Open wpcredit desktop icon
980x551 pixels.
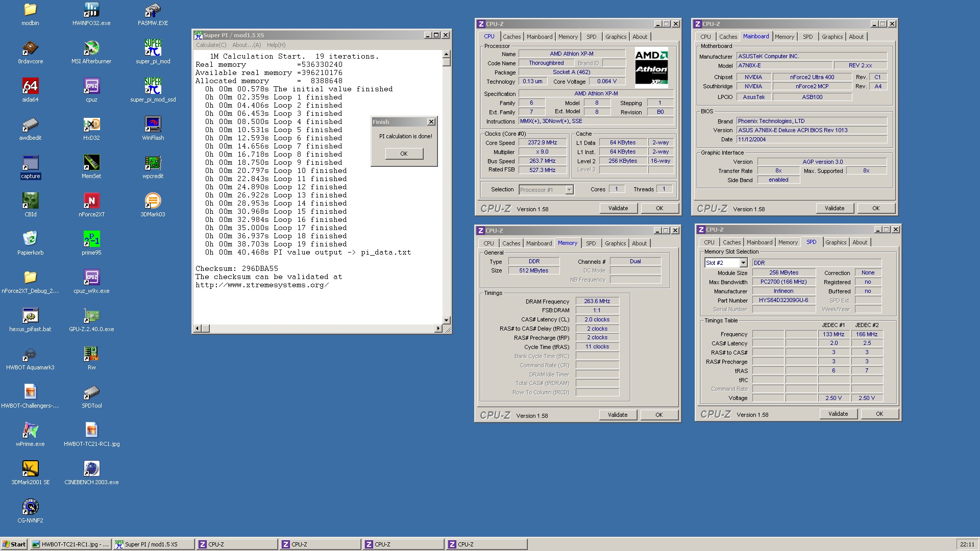pos(153,167)
